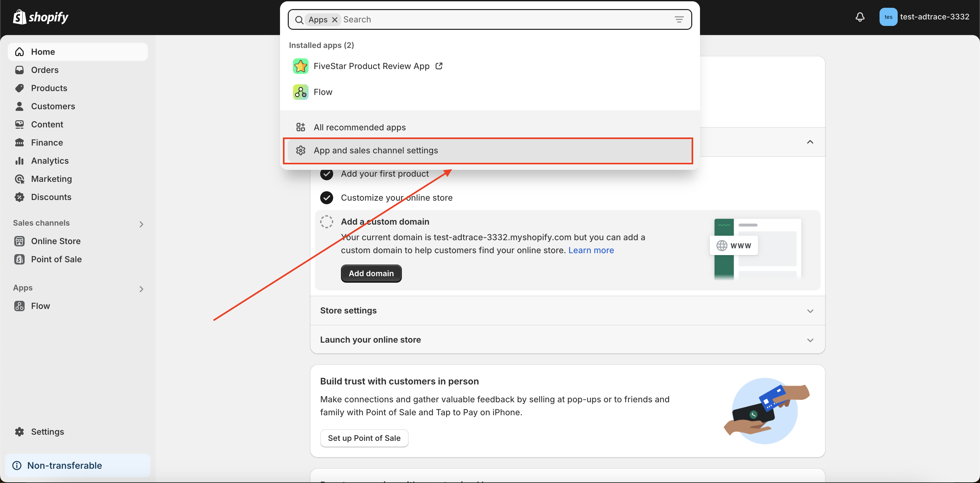Open App and sales channel settings
The height and width of the screenshot is (483, 980).
tap(490, 150)
